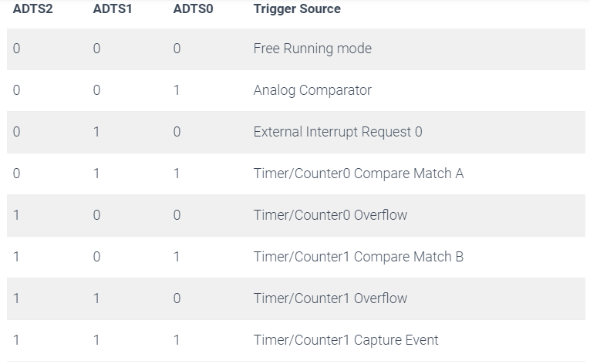
Task: Click the Timer/Counter0 Overflow entry
Action: tap(330, 215)
